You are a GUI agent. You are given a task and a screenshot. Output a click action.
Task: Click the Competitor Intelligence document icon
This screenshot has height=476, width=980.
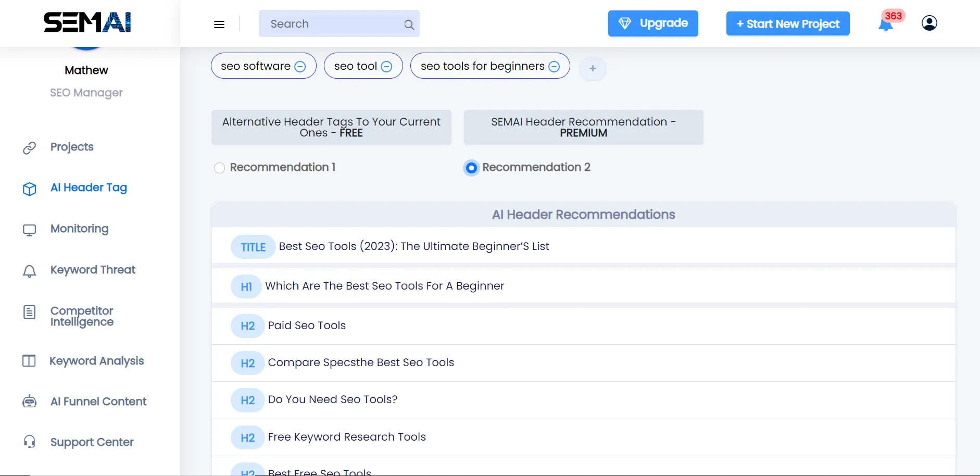pyautogui.click(x=29, y=313)
